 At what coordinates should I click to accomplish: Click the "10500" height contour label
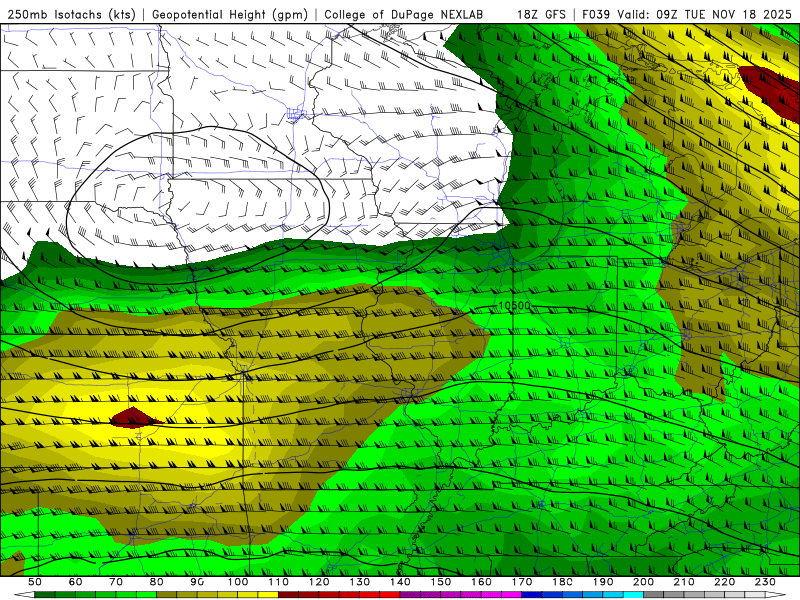click(514, 306)
